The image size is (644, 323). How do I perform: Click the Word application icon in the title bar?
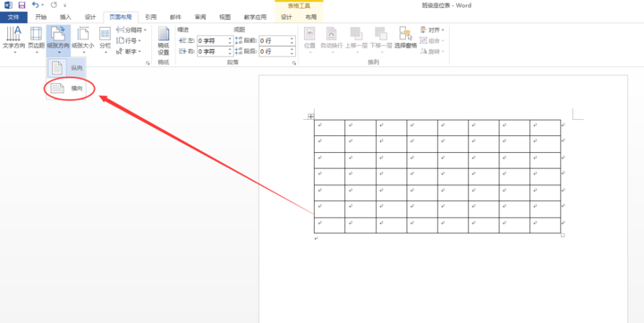tap(8, 5)
